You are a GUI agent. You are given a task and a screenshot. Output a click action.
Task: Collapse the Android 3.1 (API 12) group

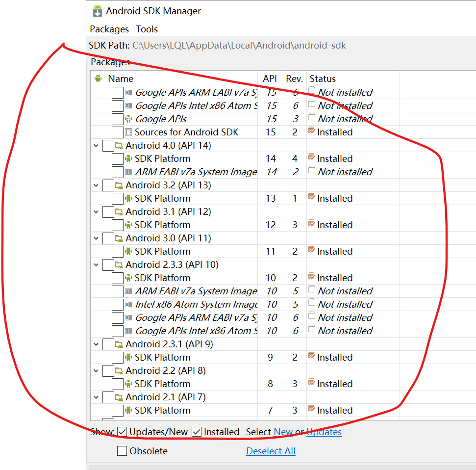[96, 212]
